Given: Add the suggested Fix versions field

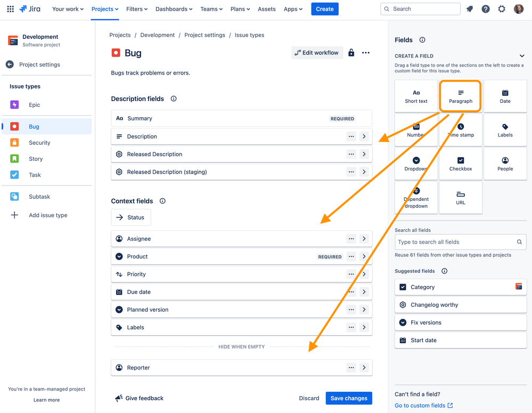Looking at the screenshot, I should pyautogui.click(x=461, y=322).
